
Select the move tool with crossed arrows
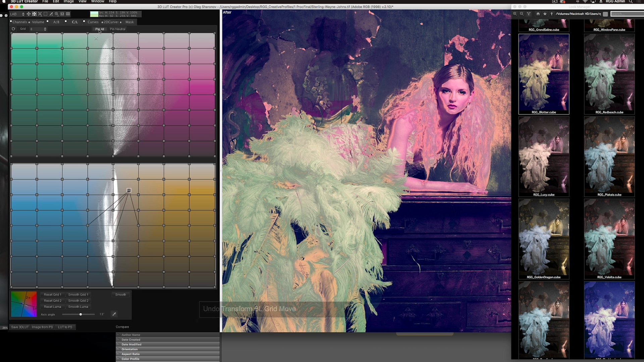click(29, 14)
